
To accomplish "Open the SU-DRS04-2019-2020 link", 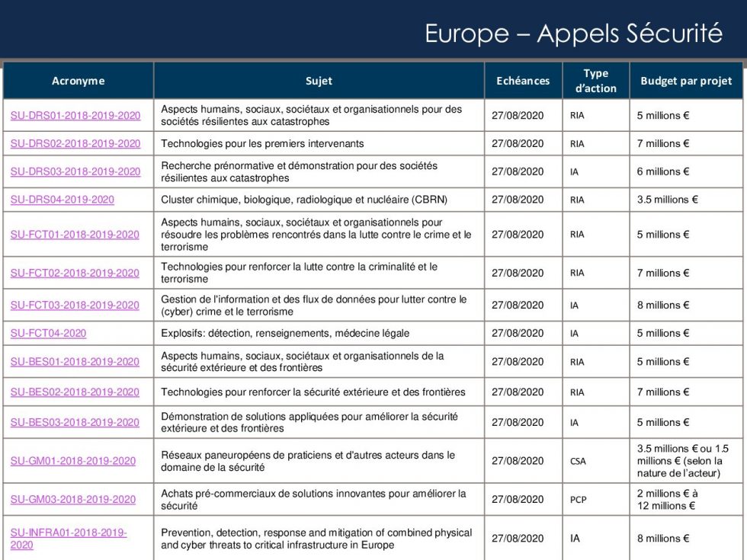I will [63, 200].
